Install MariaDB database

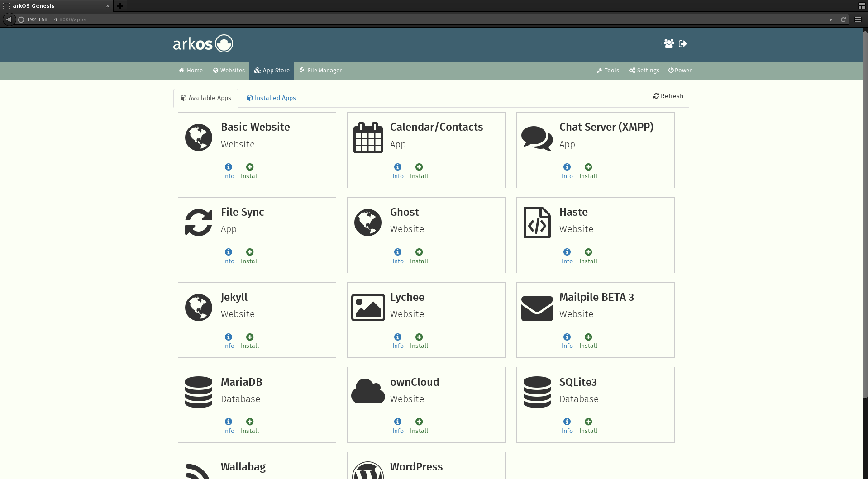[250, 426]
